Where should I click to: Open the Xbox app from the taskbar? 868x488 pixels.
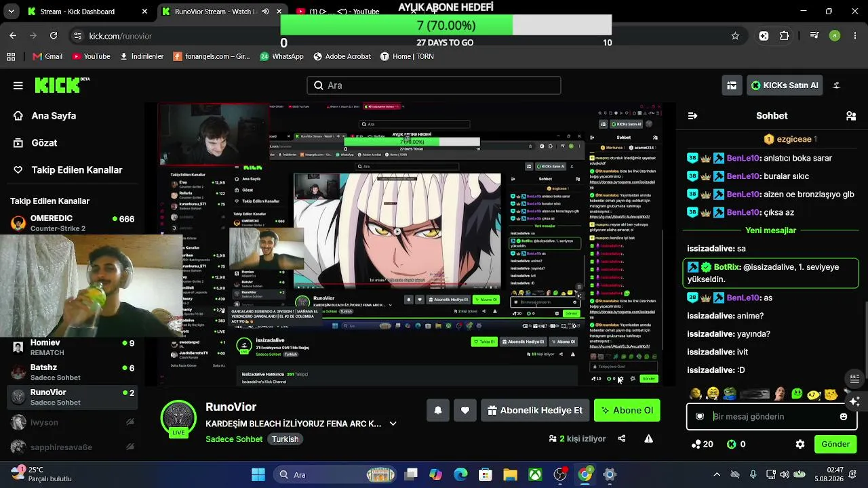(x=536, y=474)
